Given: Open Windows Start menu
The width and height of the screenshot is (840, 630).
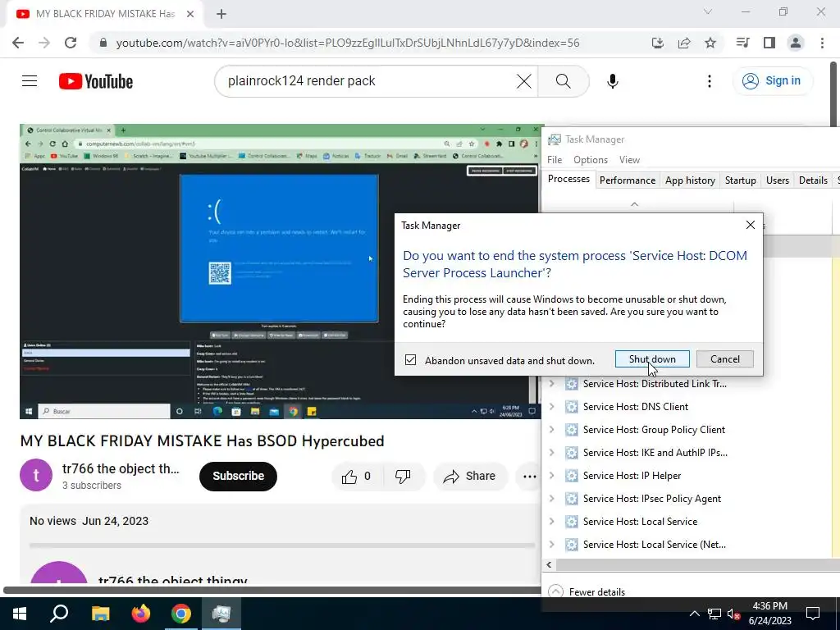Looking at the screenshot, I should point(20,614).
